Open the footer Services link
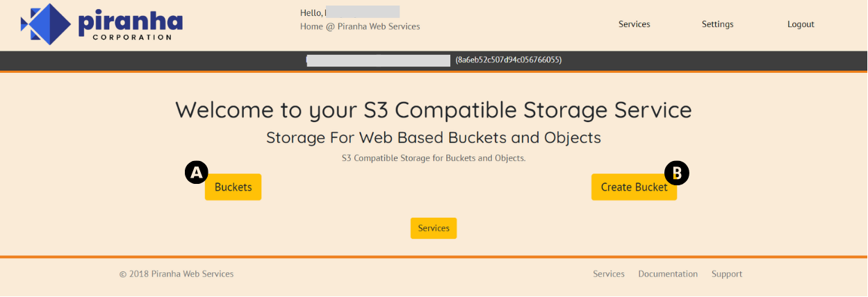This screenshot has width=868, height=297. click(609, 274)
